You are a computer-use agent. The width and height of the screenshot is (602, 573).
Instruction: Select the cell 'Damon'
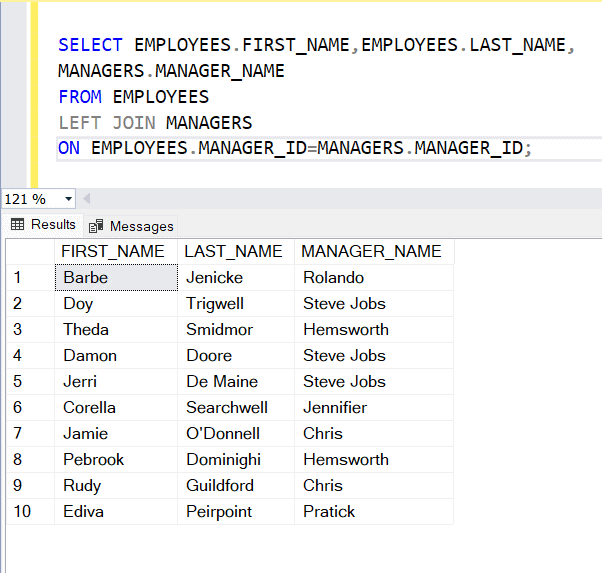click(116, 356)
